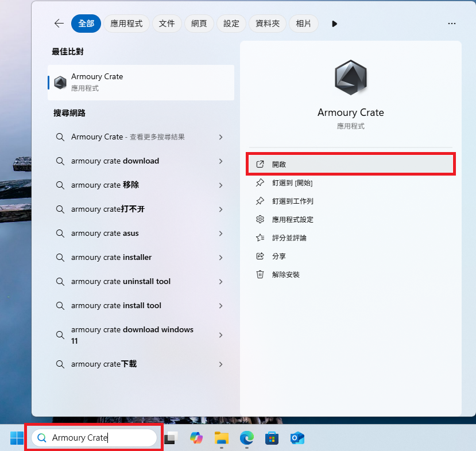Click the pin icon beside 釘選到 [開始]
This screenshot has width=476, height=451.
(x=260, y=182)
